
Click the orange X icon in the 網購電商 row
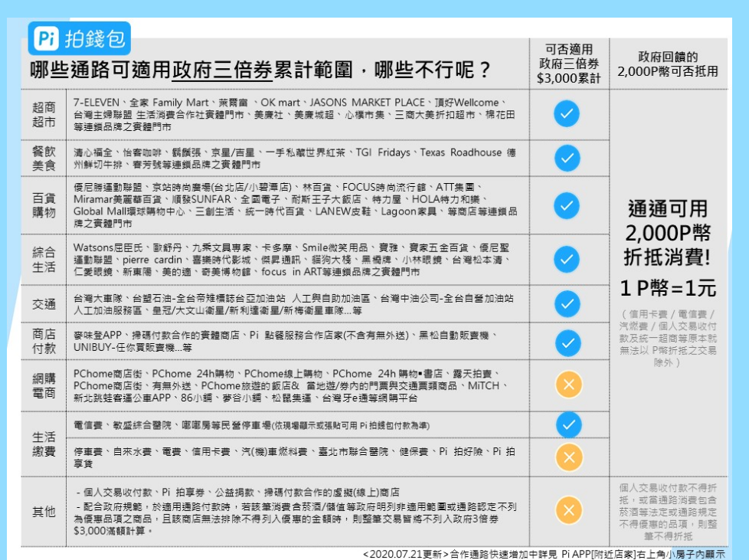click(x=568, y=384)
